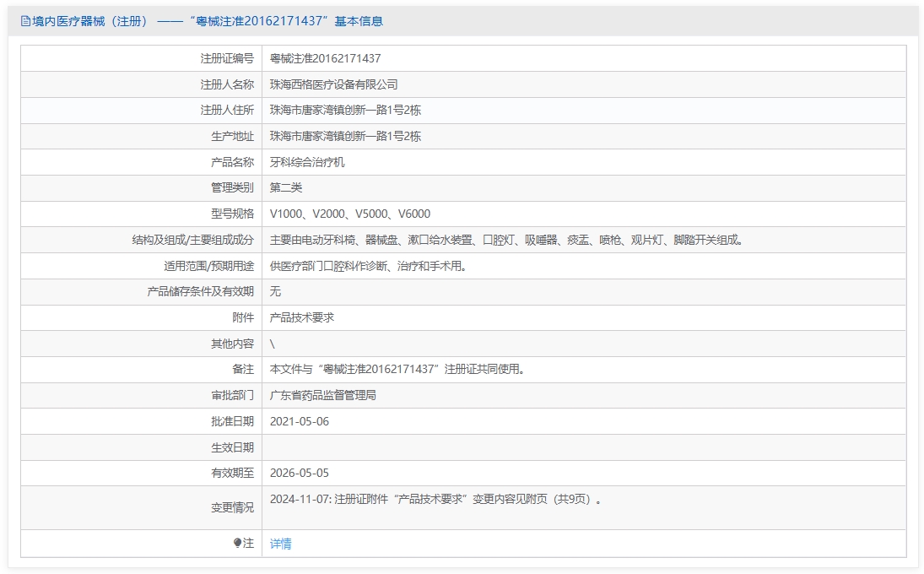
Task: Select the 注册证编号 label
Action: pos(227,58)
